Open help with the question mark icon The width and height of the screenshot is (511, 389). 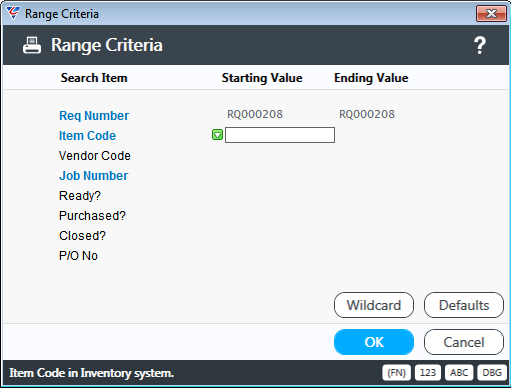pyautogui.click(x=480, y=45)
